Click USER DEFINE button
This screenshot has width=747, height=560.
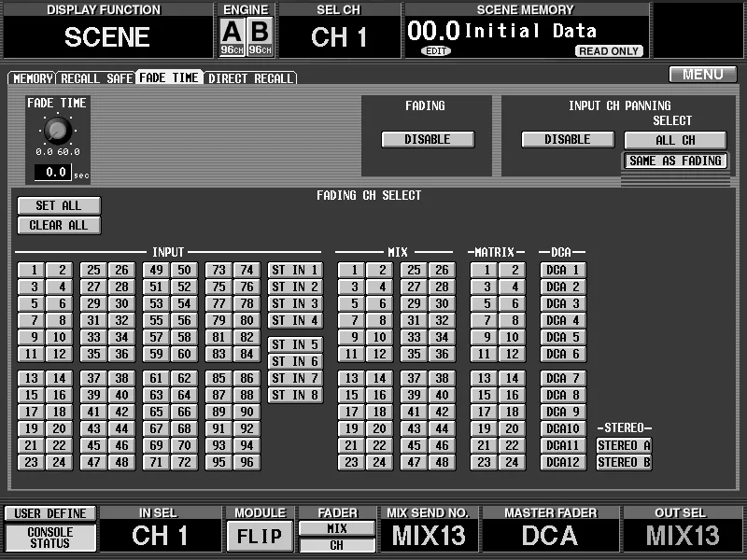pyautogui.click(x=50, y=513)
